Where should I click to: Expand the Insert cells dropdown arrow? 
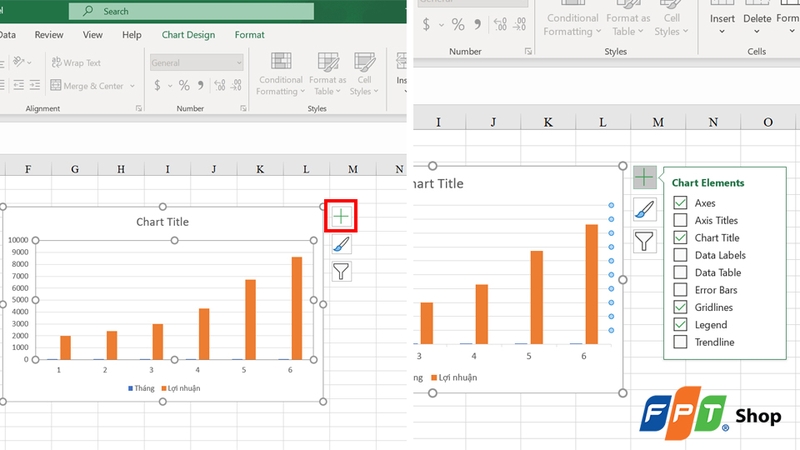point(722,32)
